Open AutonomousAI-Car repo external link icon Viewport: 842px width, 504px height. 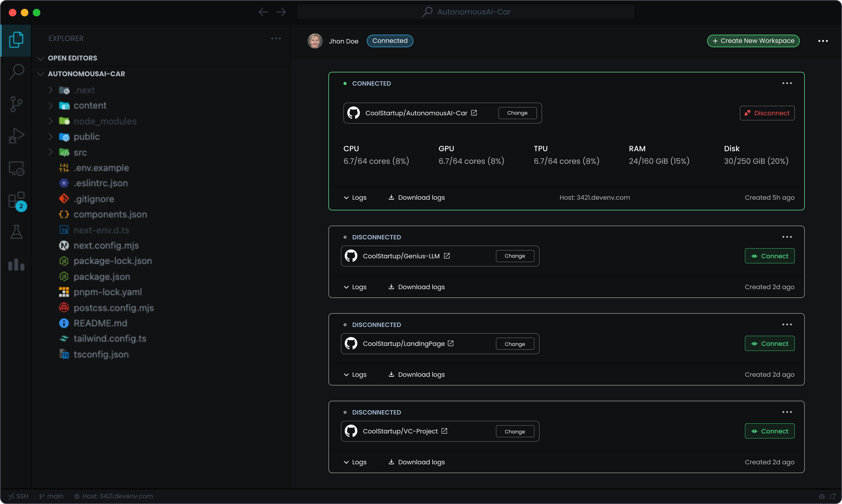coord(474,113)
